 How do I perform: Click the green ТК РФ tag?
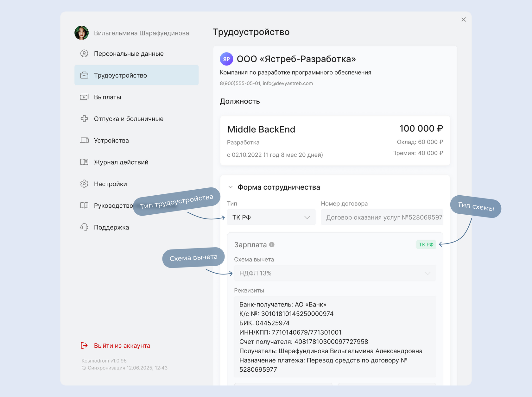pyautogui.click(x=426, y=244)
